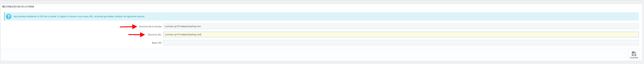Click the 'Dominio de la tienda' label
Viewport: 644px width, 64px height.
coord(150,26)
